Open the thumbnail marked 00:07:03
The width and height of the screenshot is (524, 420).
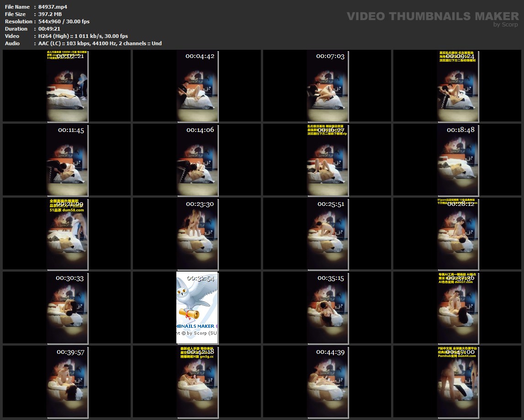(x=327, y=86)
